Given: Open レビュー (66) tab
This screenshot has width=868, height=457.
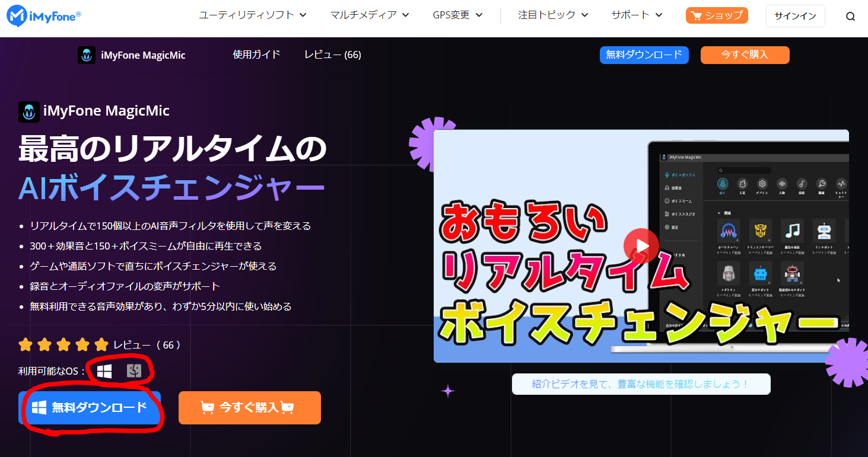Looking at the screenshot, I should click(333, 55).
